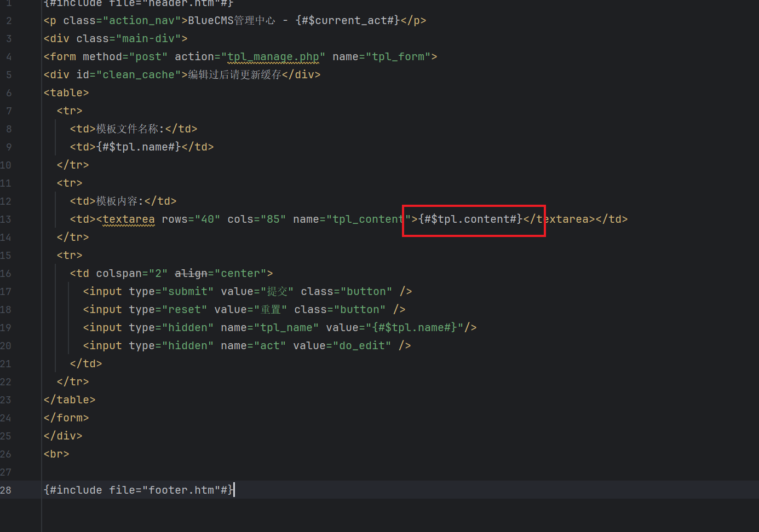
Task: Click the 模板内容 cell text
Action: (x=117, y=201)
